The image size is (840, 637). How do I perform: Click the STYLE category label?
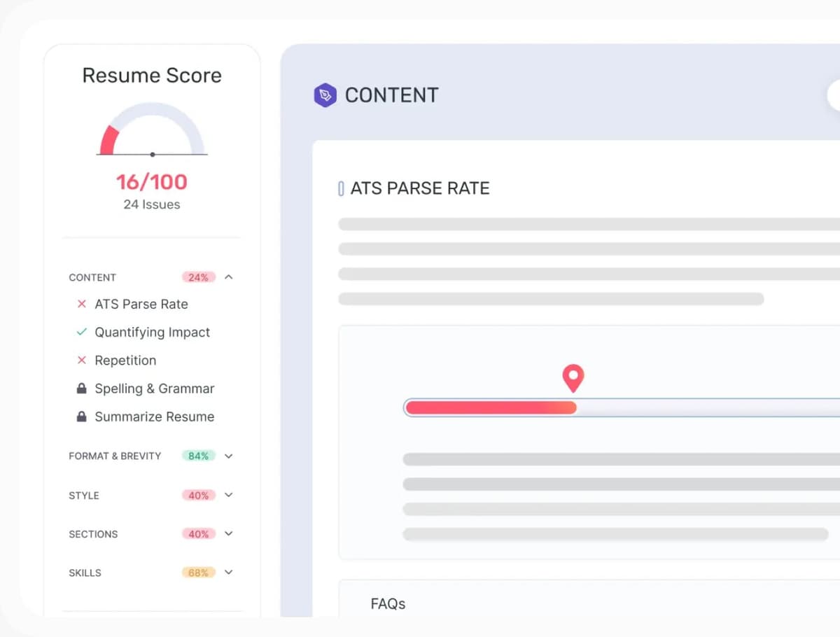click(84, 495)
